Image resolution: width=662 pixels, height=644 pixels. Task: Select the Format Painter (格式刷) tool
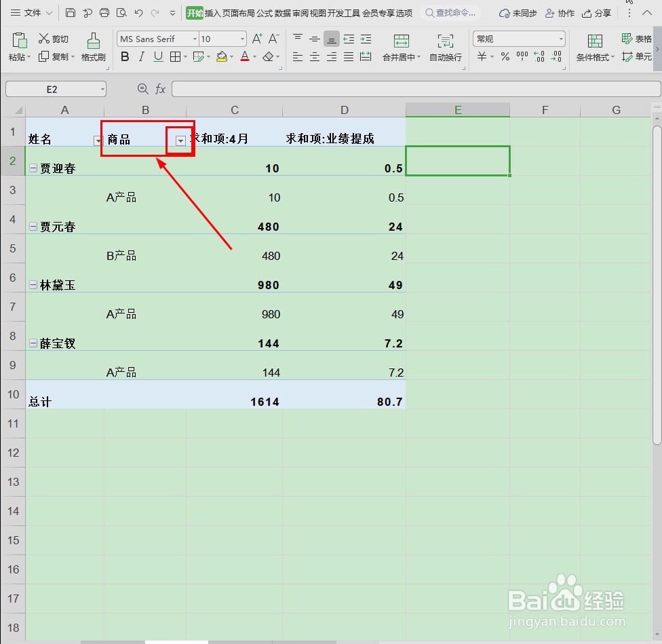pos(93,48)
